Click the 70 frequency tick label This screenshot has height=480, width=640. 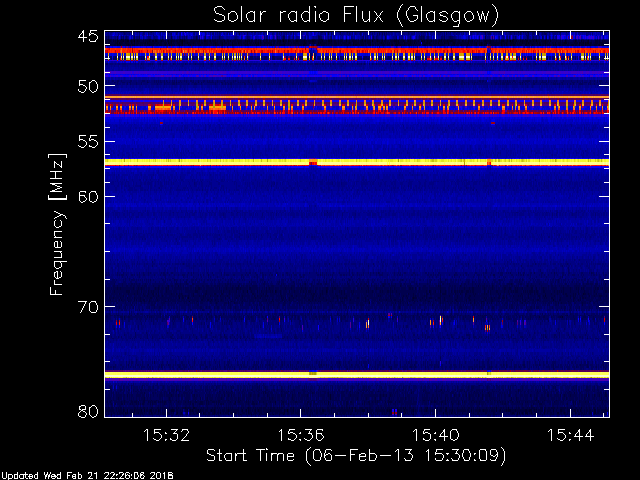pyautogui.click(x=88, y=307)
